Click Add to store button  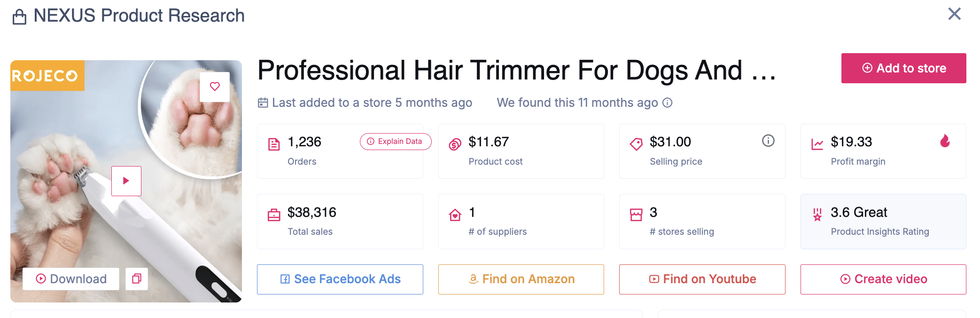pos(903,68)
